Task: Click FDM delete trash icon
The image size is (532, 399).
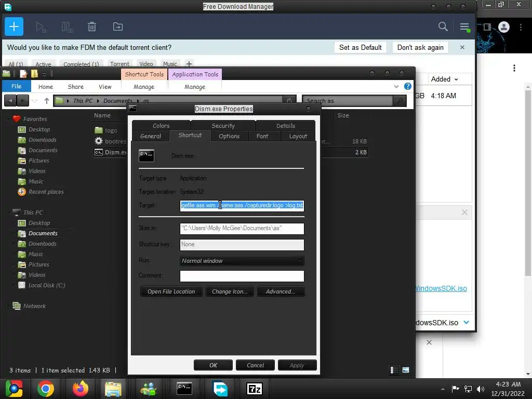Action: pos(92,26)
